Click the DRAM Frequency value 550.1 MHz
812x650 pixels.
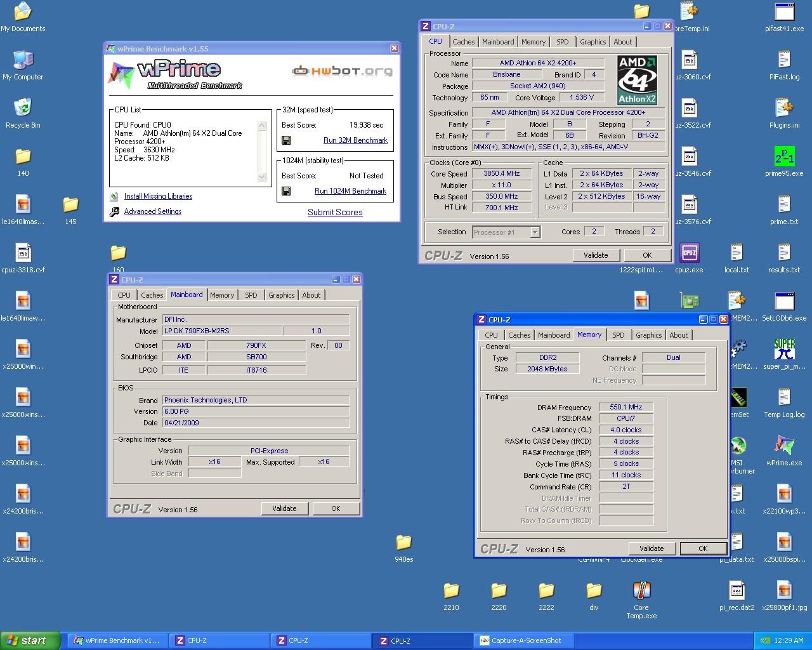click(626, 408)
